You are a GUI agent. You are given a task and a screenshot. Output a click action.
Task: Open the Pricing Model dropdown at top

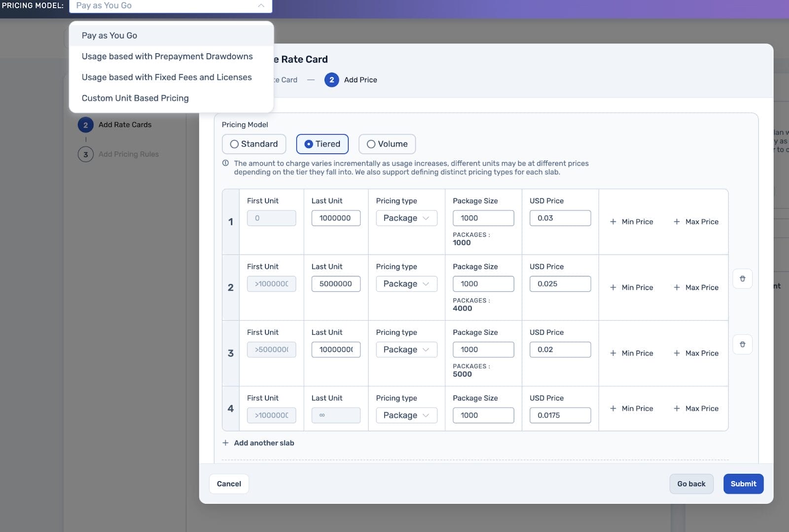coord(170,6)
